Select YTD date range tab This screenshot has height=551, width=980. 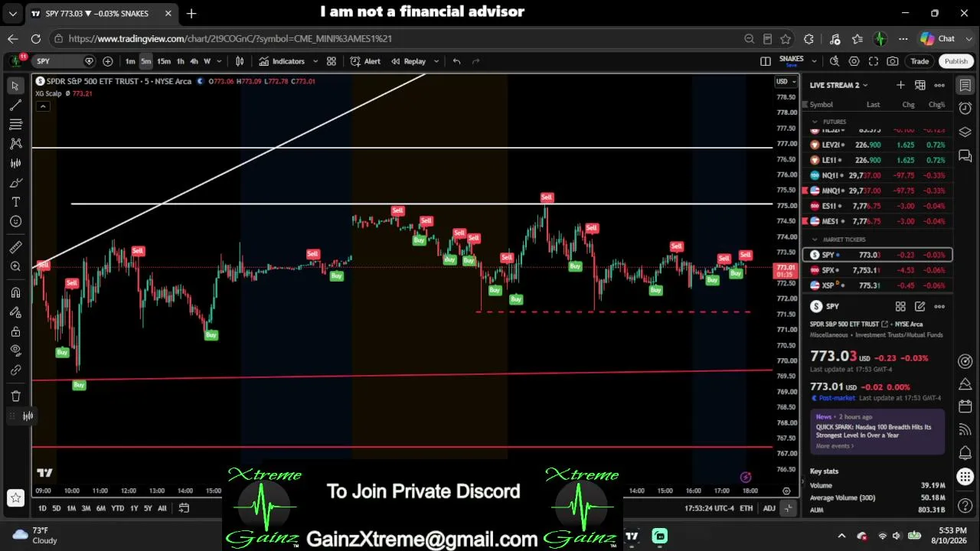[117, 508]
